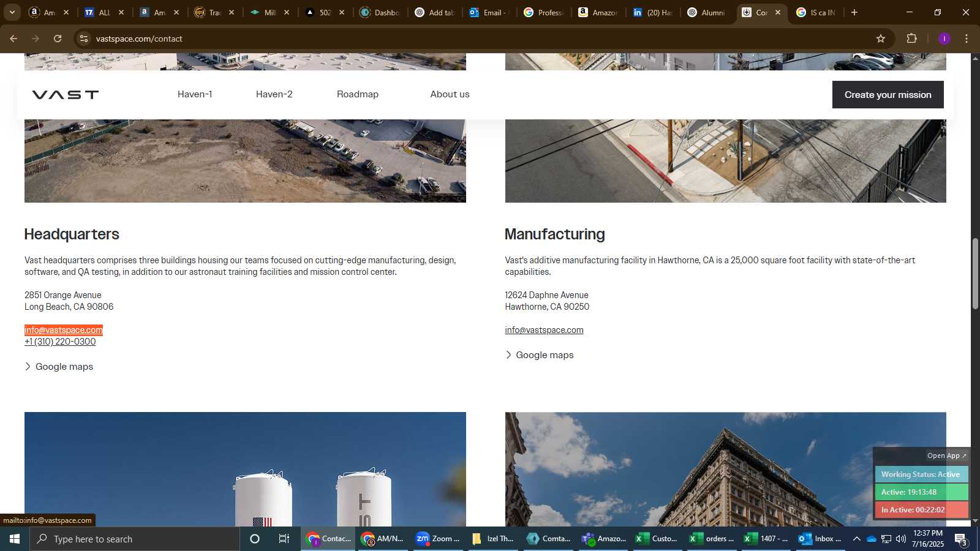Expand Headquarters Google maps link
980x551 pixels.
(59, 367)
